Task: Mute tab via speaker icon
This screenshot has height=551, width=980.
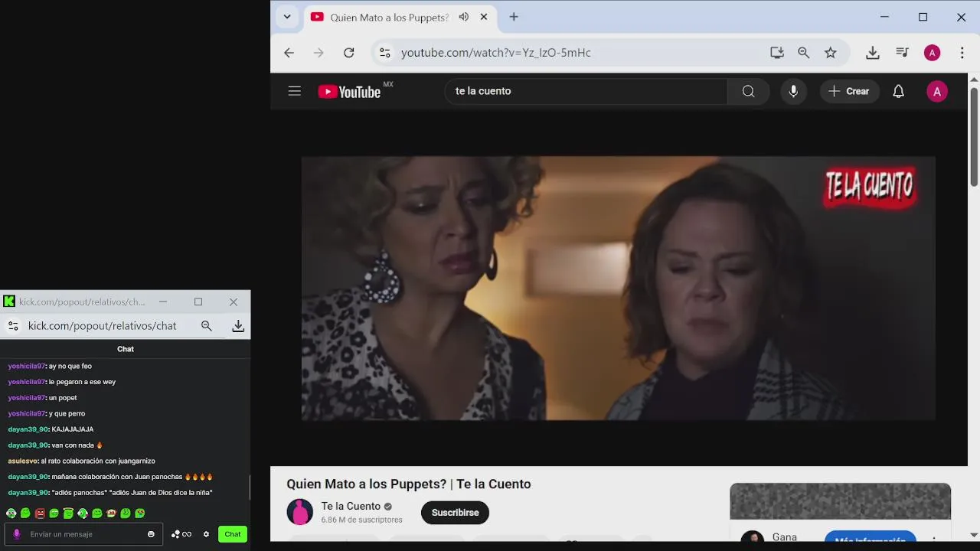Action: pyautogui.click(x=464, y=17)
